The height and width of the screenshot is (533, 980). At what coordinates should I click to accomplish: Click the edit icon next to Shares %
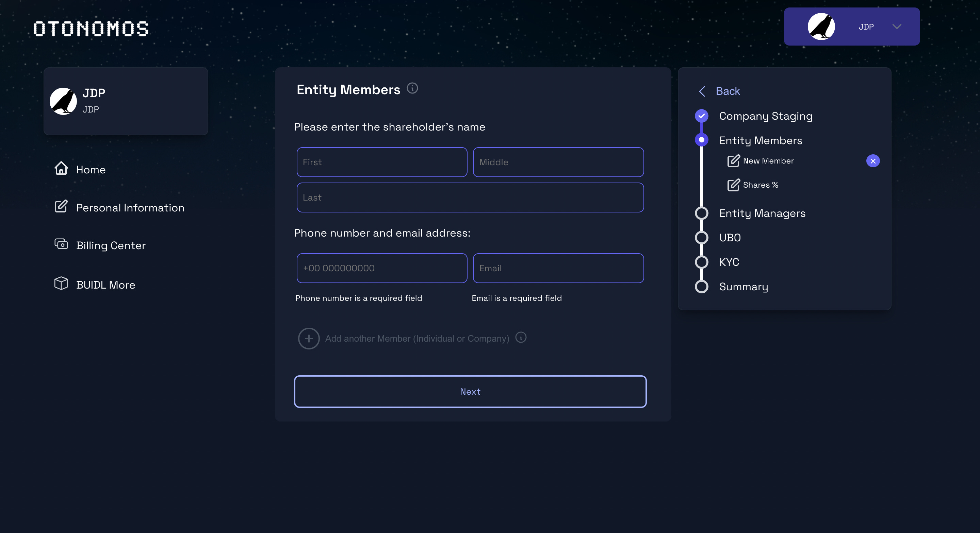click(733, 185)
